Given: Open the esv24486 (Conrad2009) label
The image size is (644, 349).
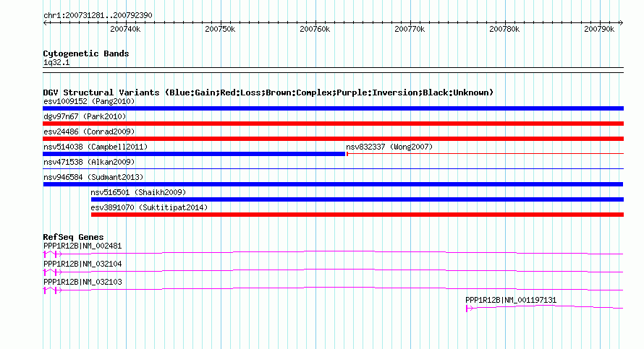Looking at the screenshot, I should click(89, 132).
